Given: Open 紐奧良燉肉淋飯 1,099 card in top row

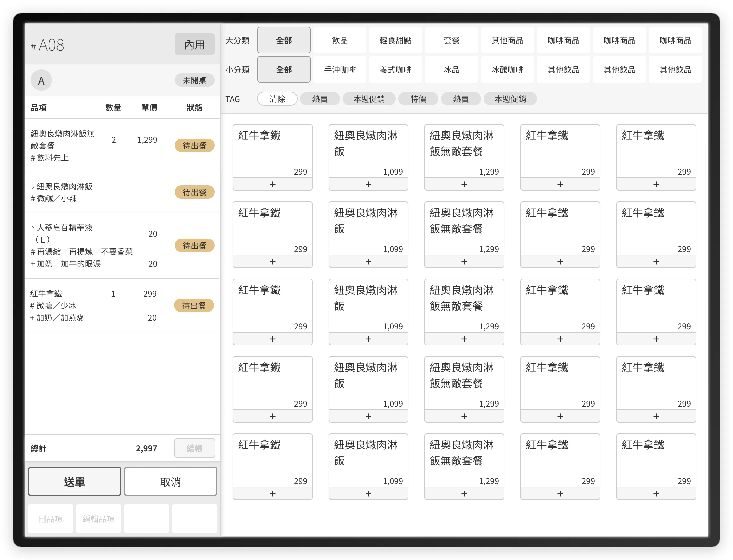Looking at the screenshot, I should pyautogui.click(x=368, y=151).
